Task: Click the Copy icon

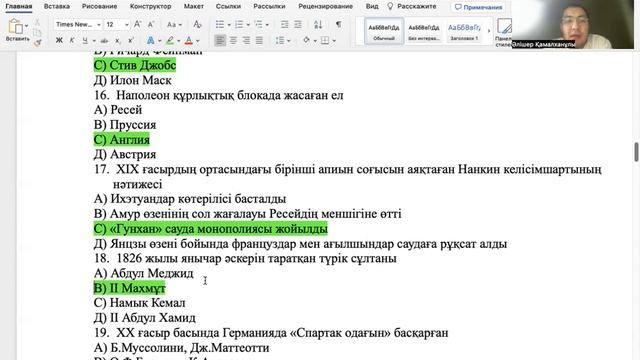Action: tap(37, 33)
